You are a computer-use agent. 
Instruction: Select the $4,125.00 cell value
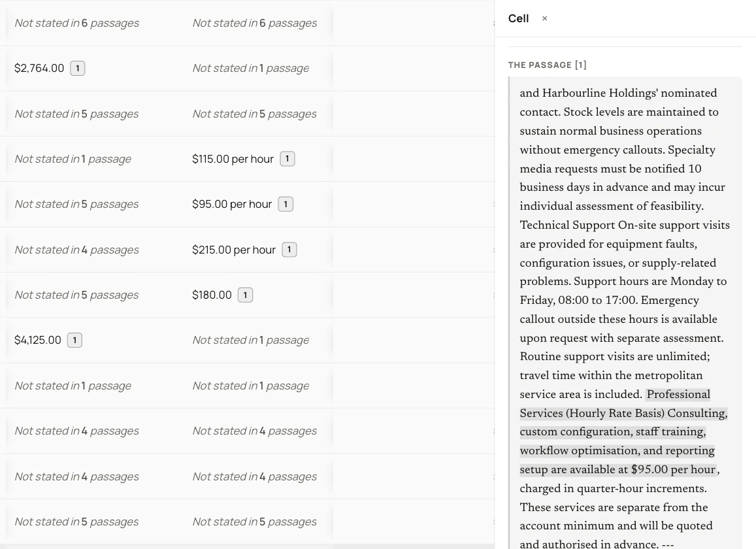click(x=38, y=340)
